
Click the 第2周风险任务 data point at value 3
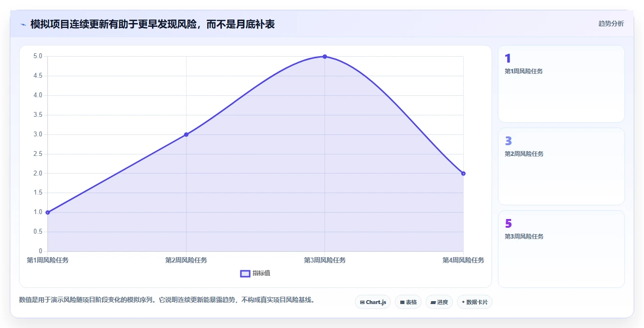(186, 134)
